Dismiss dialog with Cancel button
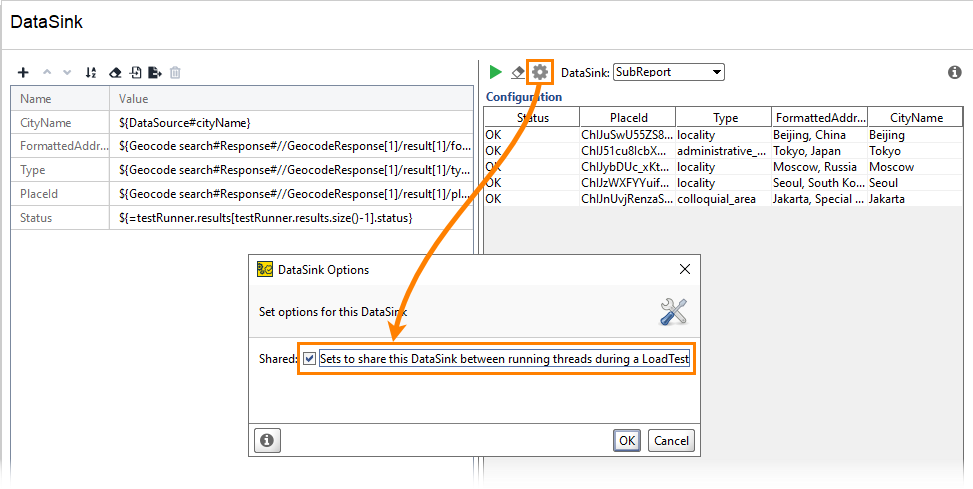Image resolution: width=973 pixels, height=489 pixels. coord(671,441)
